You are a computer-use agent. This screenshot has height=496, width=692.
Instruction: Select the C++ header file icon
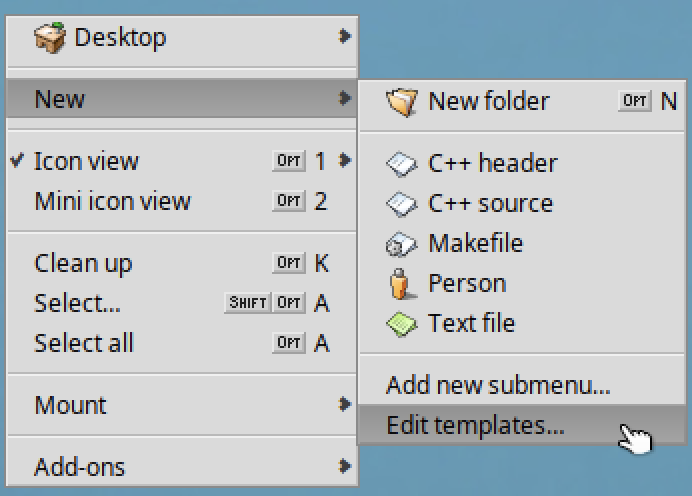[401, 164]
